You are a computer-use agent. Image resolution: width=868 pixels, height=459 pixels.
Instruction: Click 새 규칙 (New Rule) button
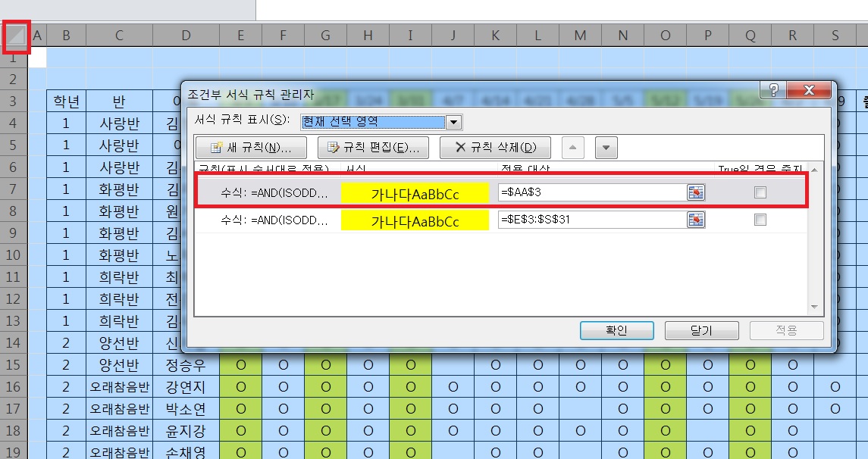coord(251,148)
